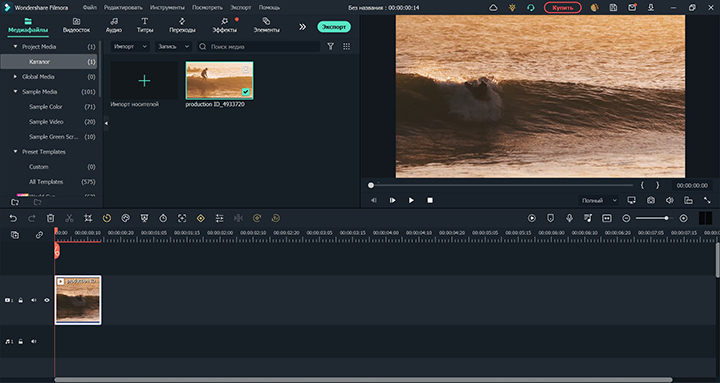
Task: Step forward one frame in preview
Action: coord(392,200)
